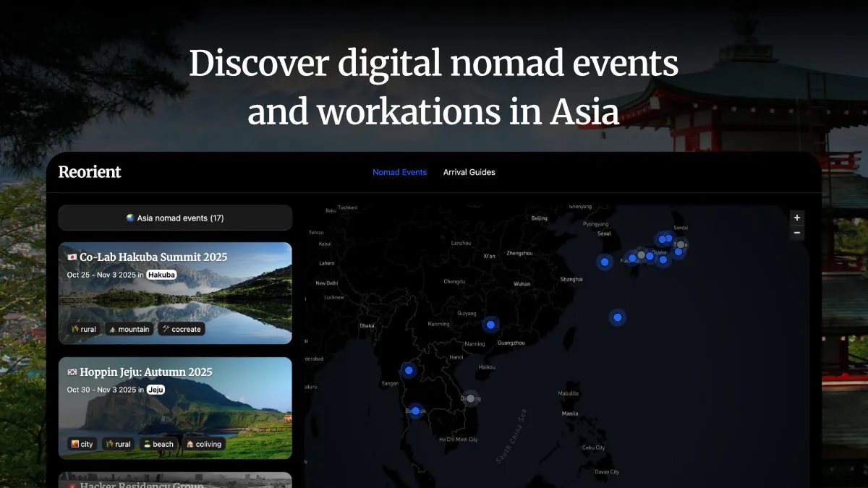This screenshot has width=868, height=488.
Task: Select the mountain tag on Hakuba card
Action: [129, 329]
